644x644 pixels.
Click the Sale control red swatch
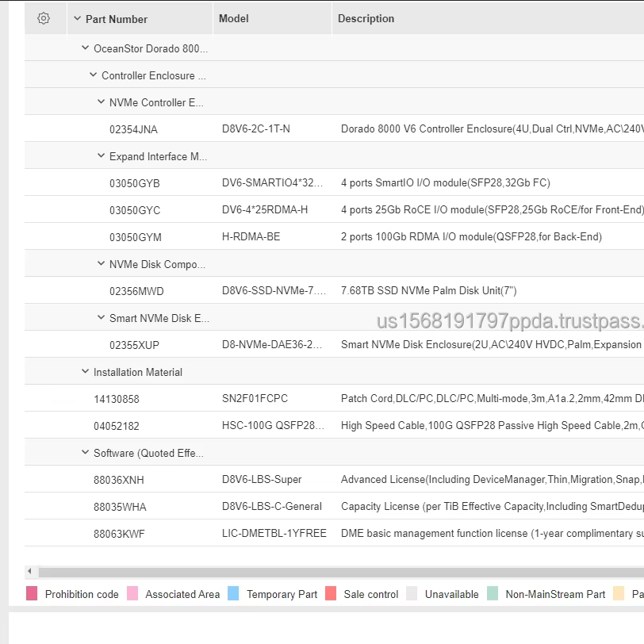pyautogui.click(x=331, y=593)
